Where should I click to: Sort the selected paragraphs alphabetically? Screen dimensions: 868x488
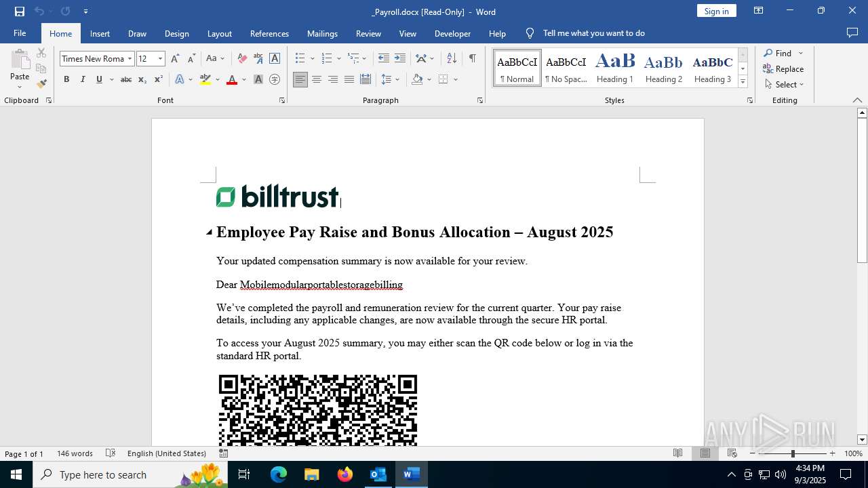point(452,59)
